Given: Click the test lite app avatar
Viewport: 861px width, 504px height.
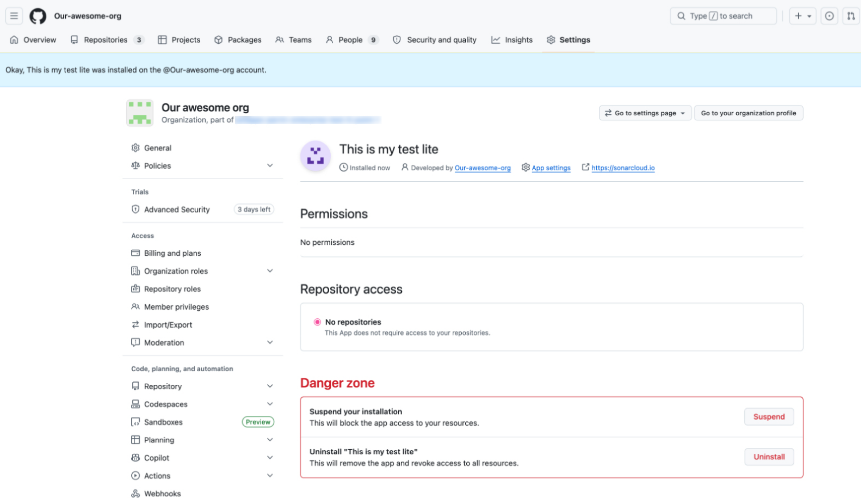Looking at the screenshot, I should point(315,156).
